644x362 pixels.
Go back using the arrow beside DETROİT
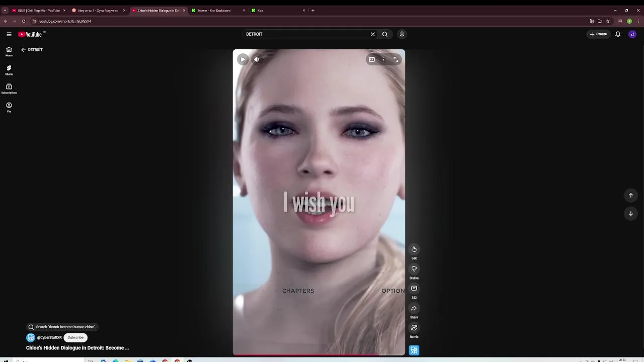click(x=23, y=50)
